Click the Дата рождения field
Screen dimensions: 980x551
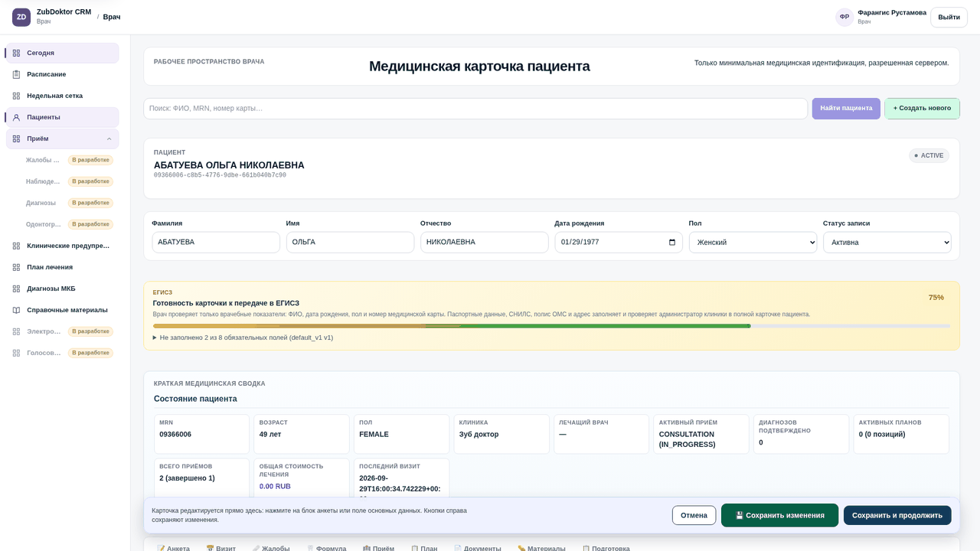pyautogui.click(x=619, y=243)
